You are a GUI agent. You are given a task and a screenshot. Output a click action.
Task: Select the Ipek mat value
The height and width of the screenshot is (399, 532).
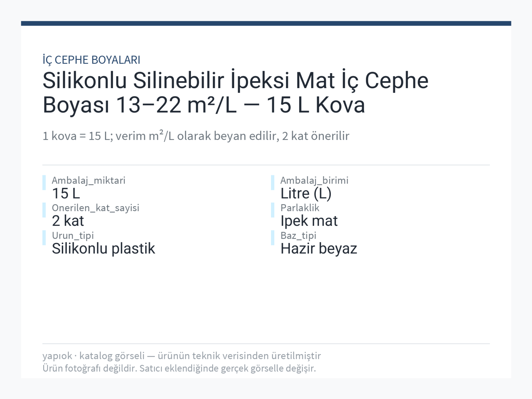[x=309, y=221]
